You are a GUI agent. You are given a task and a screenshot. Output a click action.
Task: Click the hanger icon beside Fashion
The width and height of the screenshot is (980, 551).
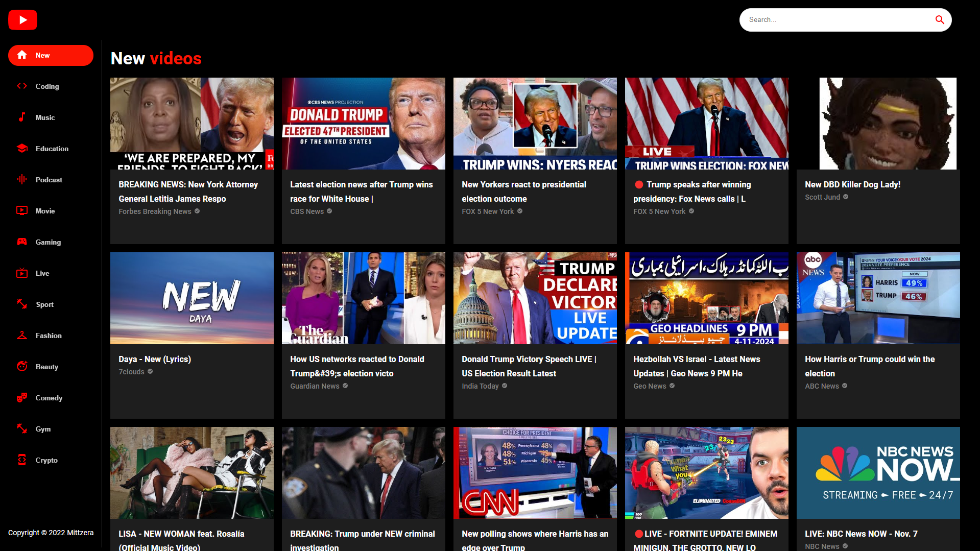(x=22, y=336)
